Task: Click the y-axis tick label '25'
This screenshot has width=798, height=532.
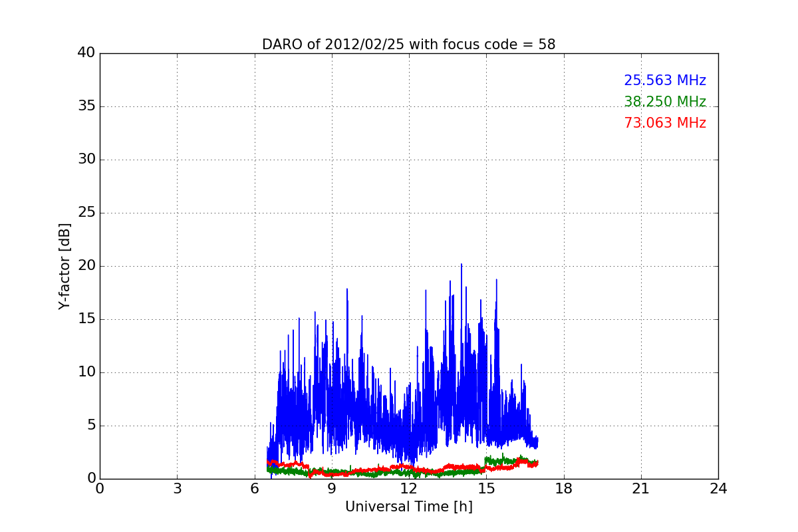Action: (x=86, y=213)
